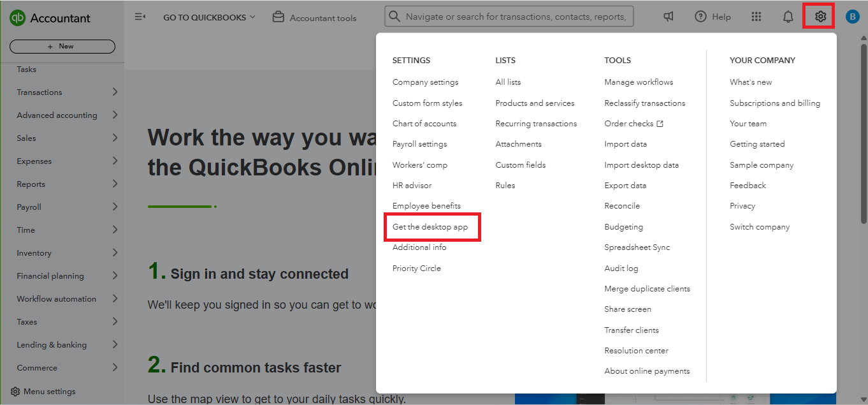Click the search input field

click(509, 17)
